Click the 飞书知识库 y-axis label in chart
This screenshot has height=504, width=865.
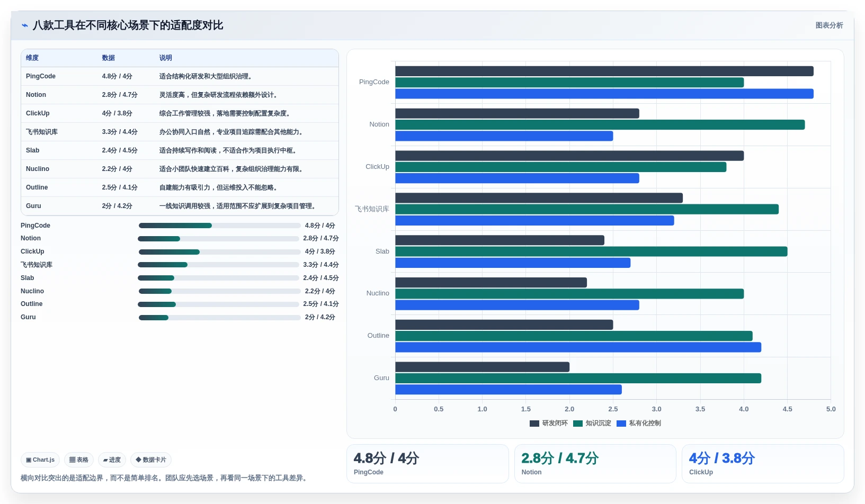(372, 209)
